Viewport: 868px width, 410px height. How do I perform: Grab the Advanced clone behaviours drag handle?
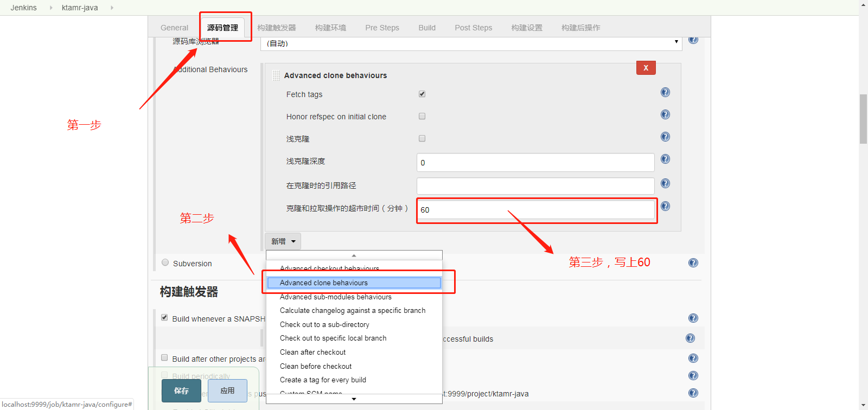276,75
